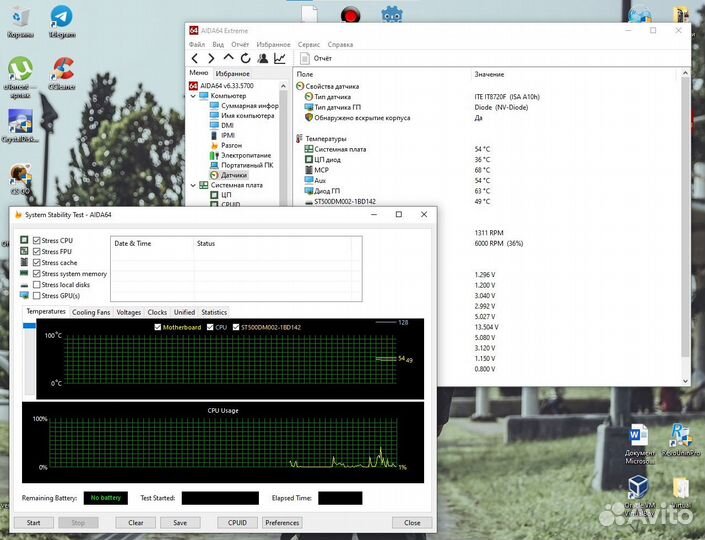Click the CPUID button
Image resolution: width=705 pixels, height=540 pixels.
pyautogui.click(x=237, y=522)
